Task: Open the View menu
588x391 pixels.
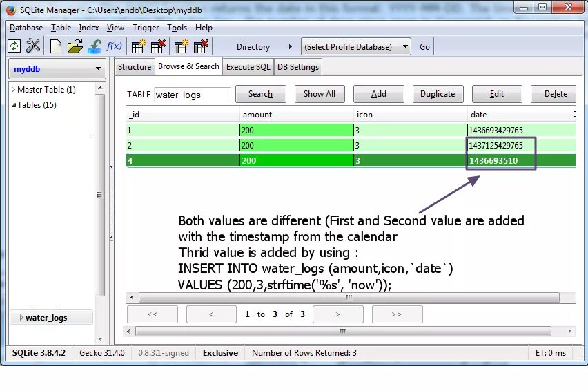Action: point(115,28)
